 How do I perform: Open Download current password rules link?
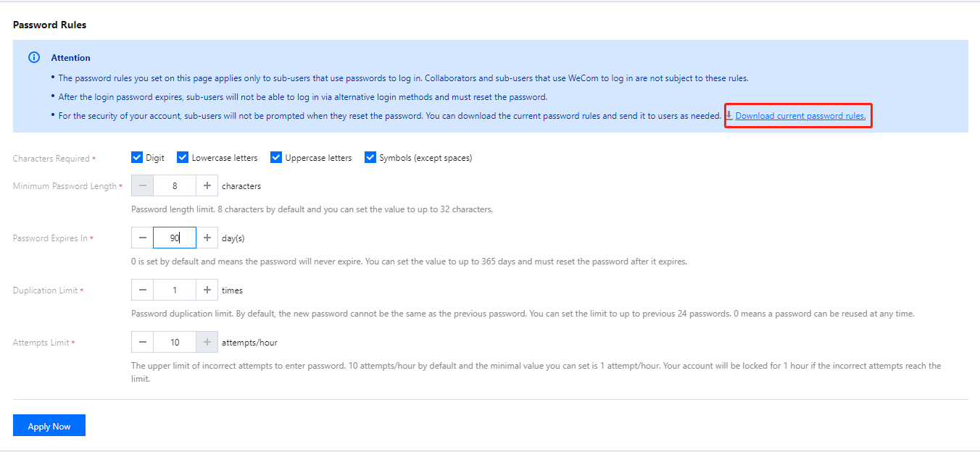(x=800, y=116)
